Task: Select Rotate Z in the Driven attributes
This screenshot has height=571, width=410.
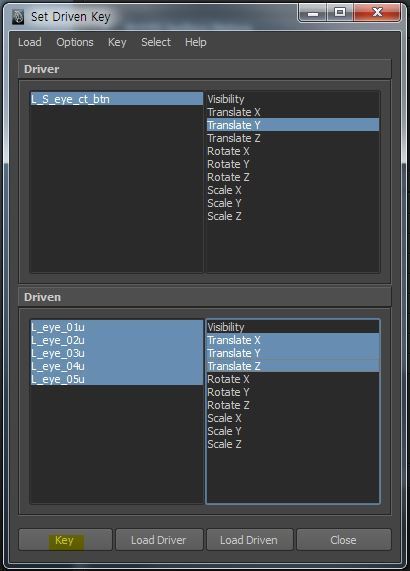Action: click(x=293, y=405)
